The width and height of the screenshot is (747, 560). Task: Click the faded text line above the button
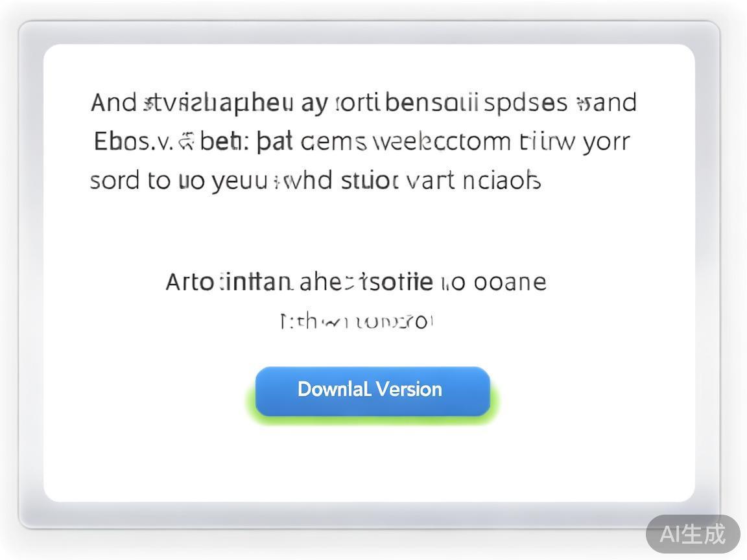click(356, 321)
